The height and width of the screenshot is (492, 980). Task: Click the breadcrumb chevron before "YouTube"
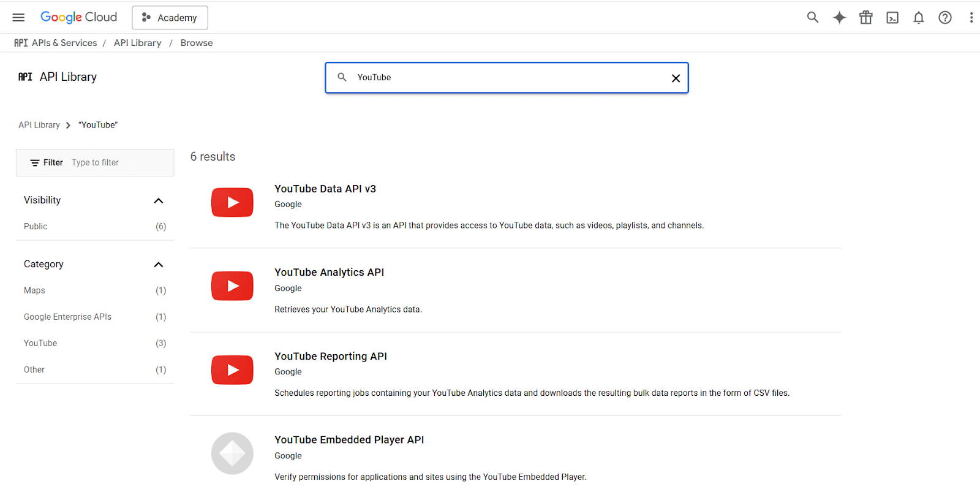point(68,125)
